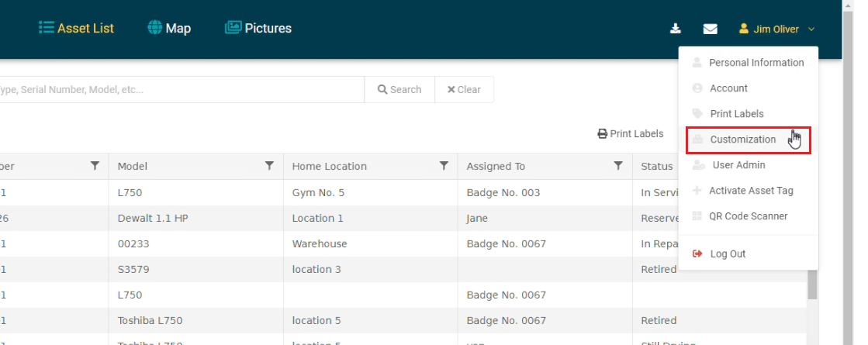Screen dimensions: 868x345
Task: Click the download icon in header
Action: pos(676,29)
